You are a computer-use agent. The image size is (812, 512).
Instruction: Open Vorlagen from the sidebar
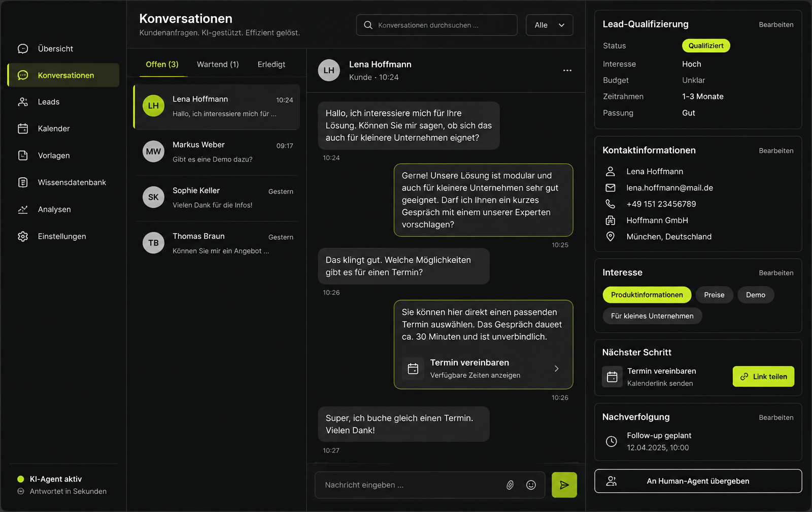coord(63,155)
